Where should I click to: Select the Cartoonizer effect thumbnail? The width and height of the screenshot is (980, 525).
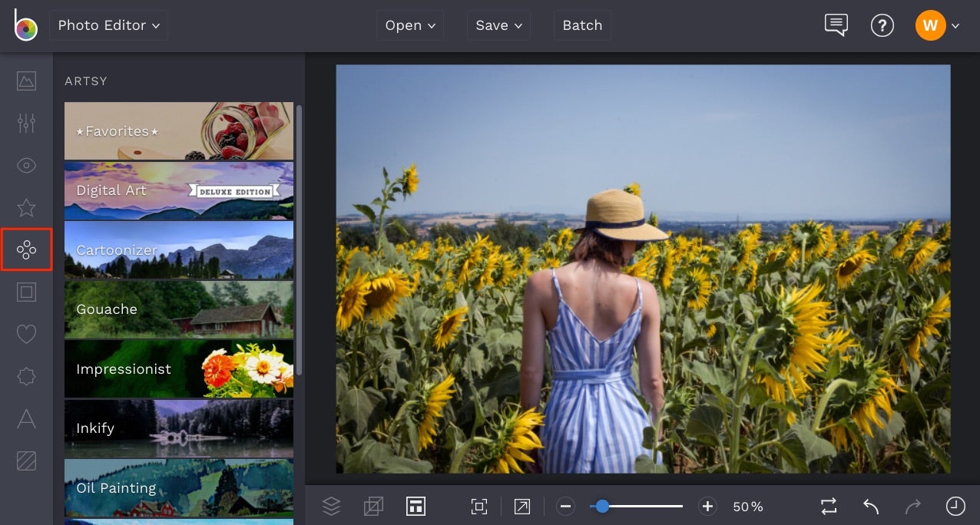(x=178, y=249)
